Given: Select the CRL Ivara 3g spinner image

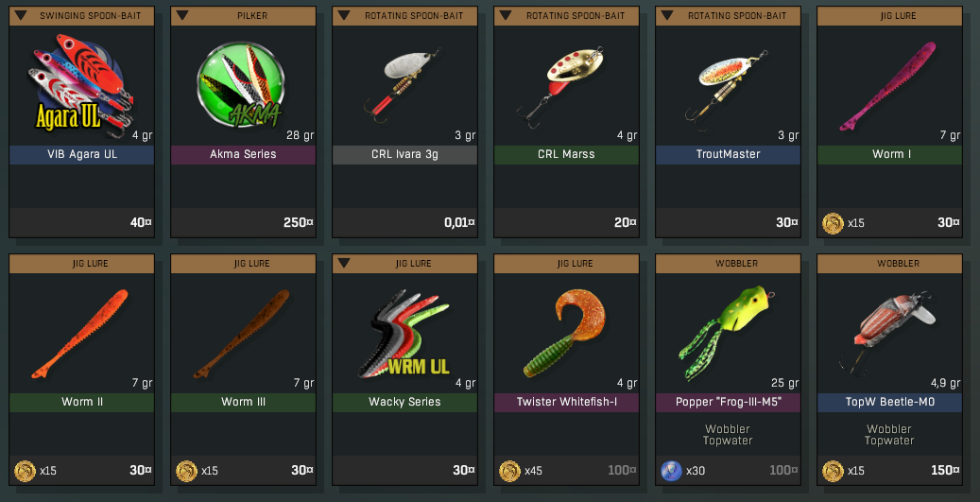Looking at the screenshot, I should 402,84.
